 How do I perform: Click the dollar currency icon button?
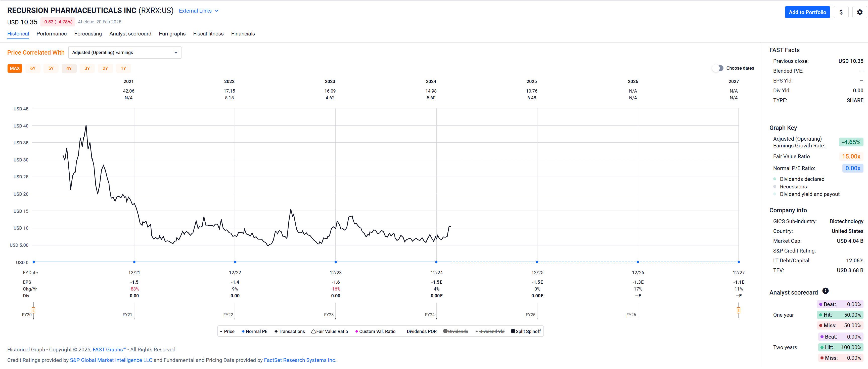(841, 12)
